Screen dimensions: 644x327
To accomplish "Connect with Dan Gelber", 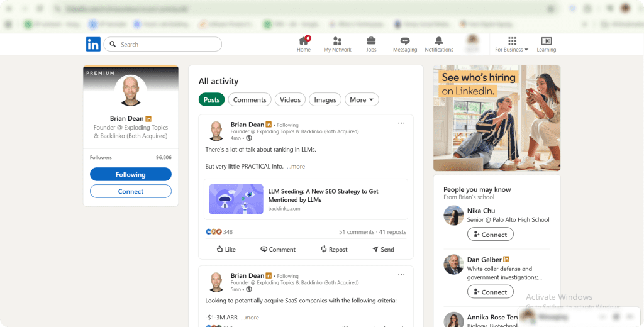I will tap(491, 292).
